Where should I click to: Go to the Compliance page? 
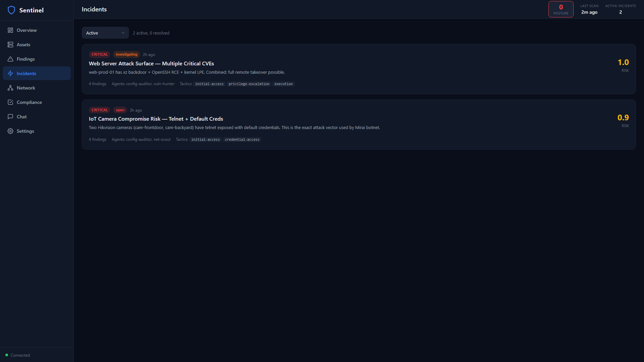[29, 102]
